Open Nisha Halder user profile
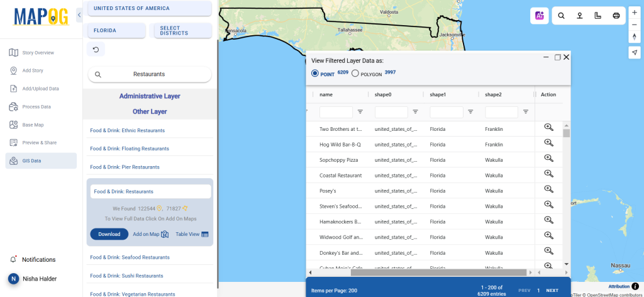Viewport: 644px width, 297px height. [33, 279]
